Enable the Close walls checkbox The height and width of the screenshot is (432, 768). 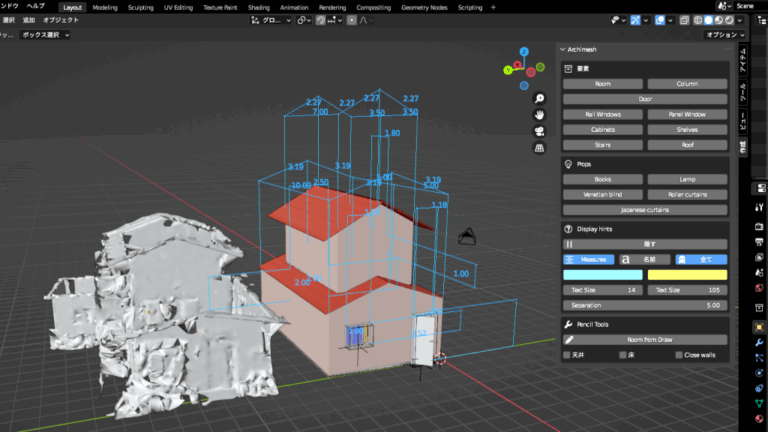pos(679,354)
